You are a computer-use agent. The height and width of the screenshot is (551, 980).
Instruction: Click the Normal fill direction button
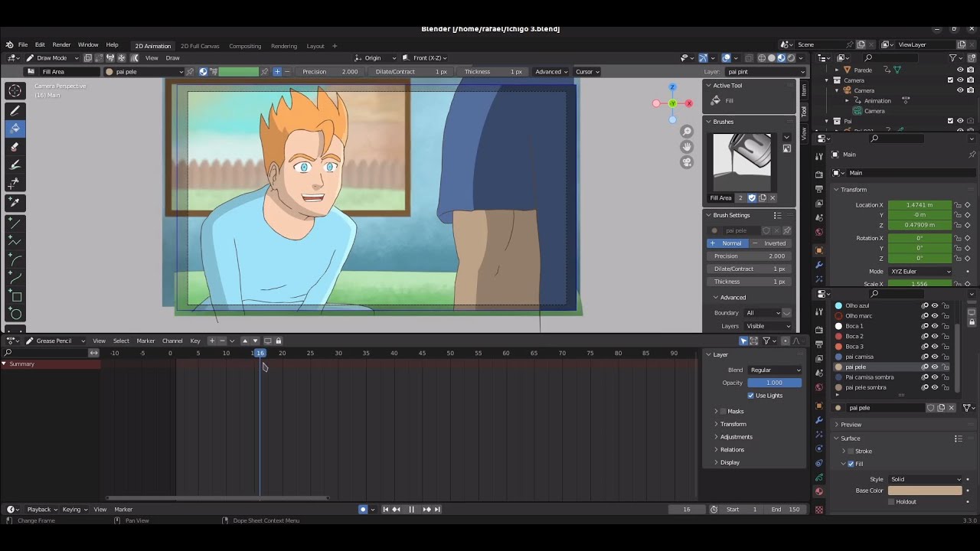click(x=727, y=243)
